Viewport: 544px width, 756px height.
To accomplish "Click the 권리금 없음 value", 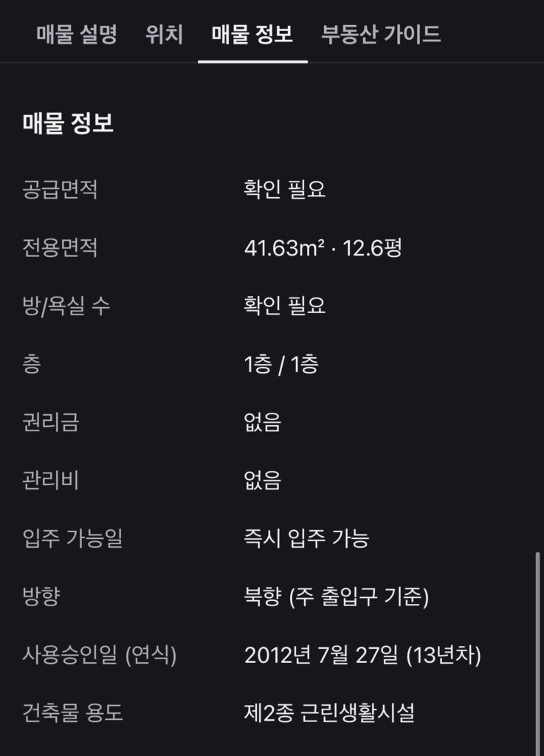I will [262, 422].
